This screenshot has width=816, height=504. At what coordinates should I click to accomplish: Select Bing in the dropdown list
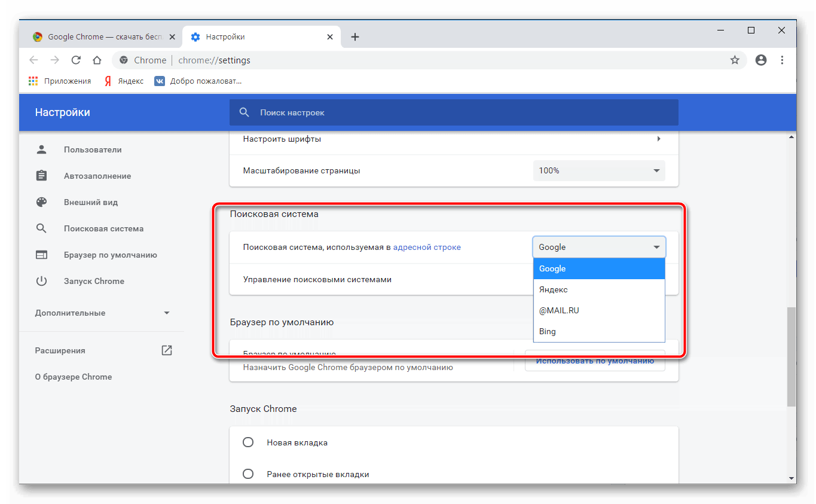(599, 331)
